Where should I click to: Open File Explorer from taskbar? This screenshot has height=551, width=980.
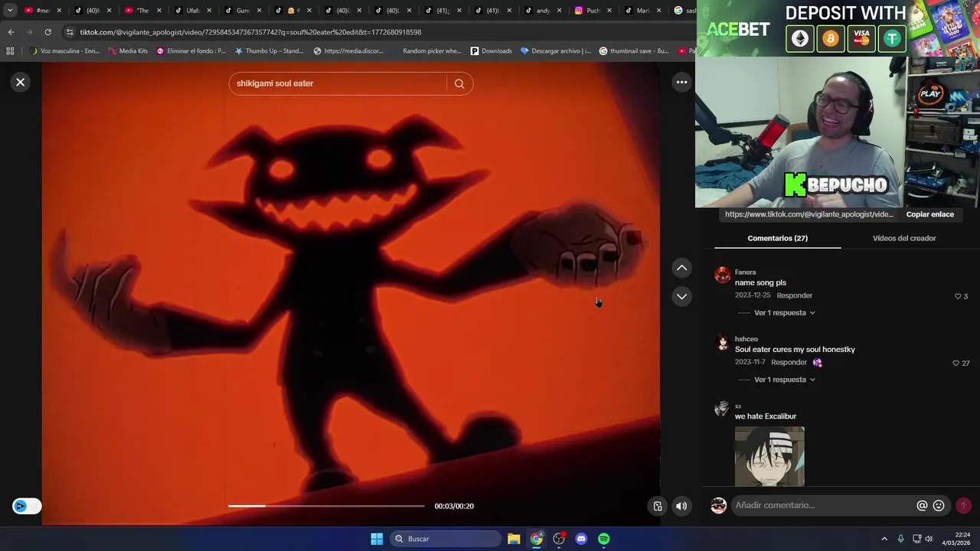coord(514,539)
